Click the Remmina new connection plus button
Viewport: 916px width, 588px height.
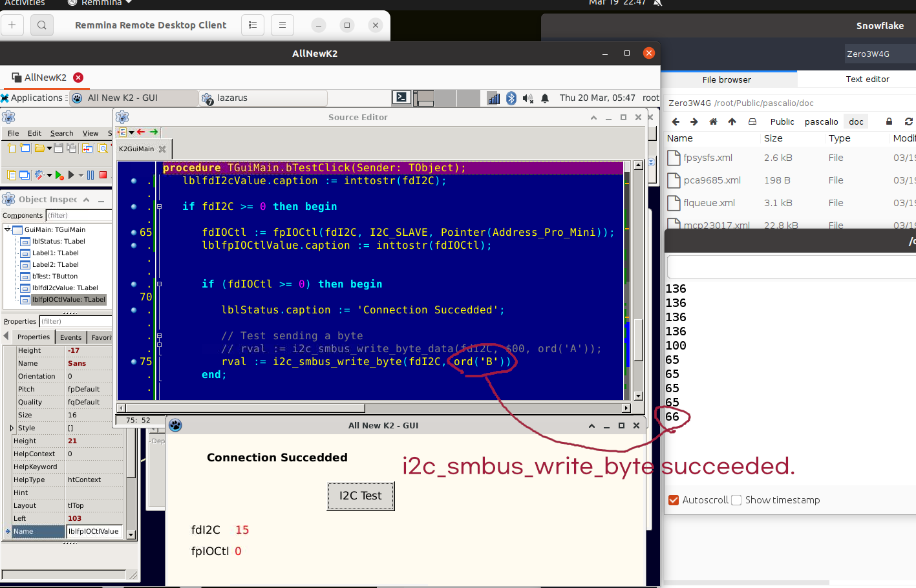point(12,25)
